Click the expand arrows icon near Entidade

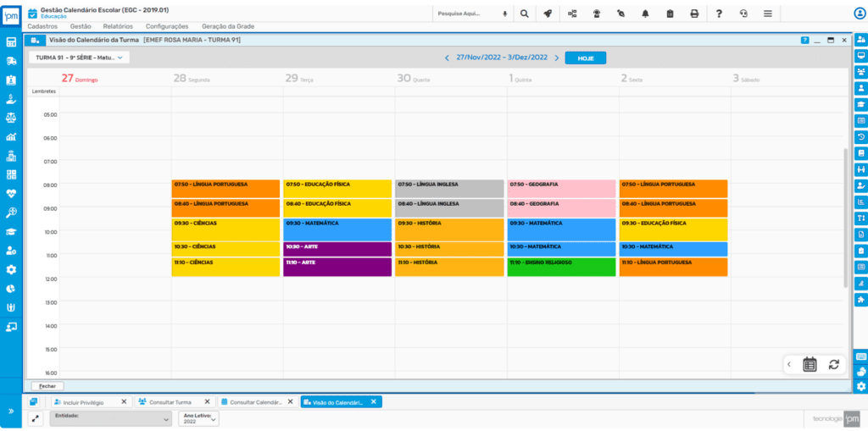coord(35,419)
